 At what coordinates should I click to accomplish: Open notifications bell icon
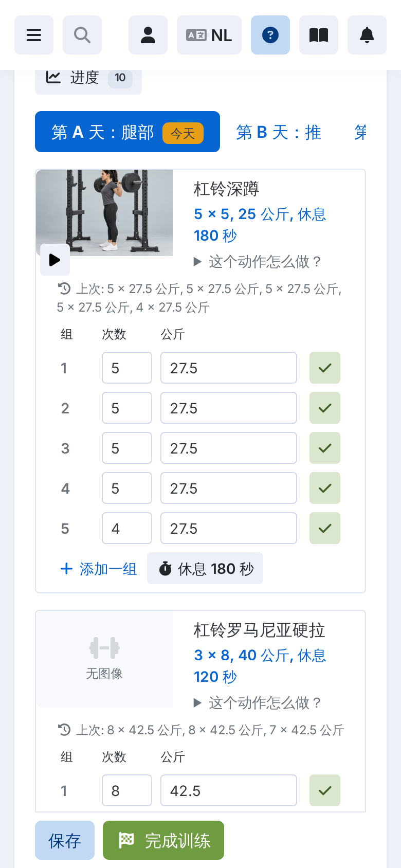point(367,35)
